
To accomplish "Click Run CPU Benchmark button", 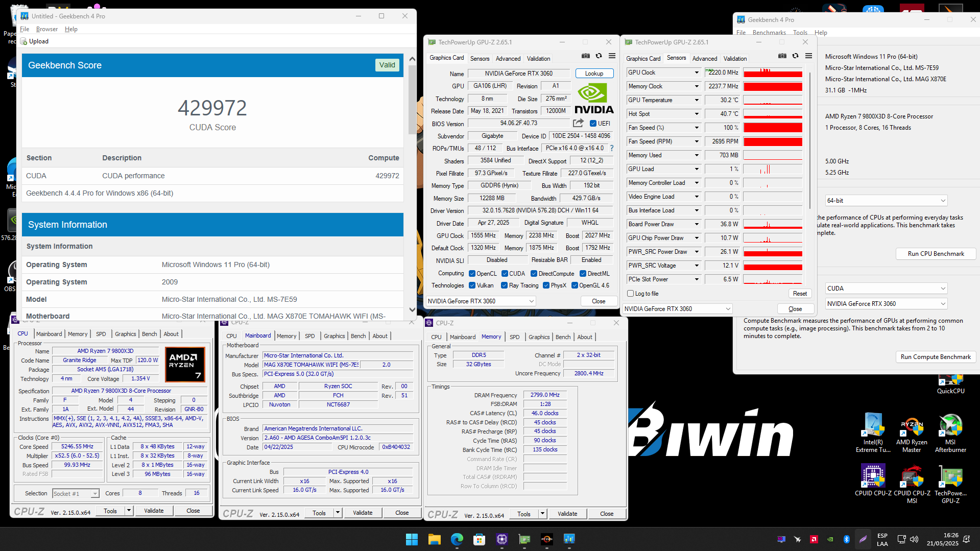I will point(936,254).
